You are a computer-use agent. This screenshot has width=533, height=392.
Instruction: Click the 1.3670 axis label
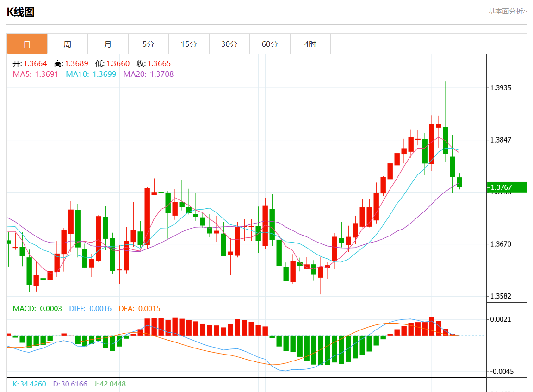pyautogui.click(x=501, y=244)
